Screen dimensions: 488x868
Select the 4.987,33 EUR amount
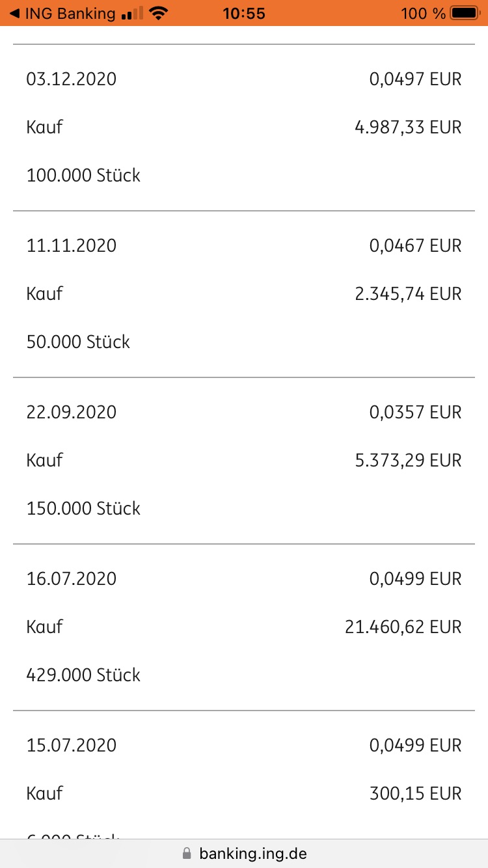click(408, 128)
